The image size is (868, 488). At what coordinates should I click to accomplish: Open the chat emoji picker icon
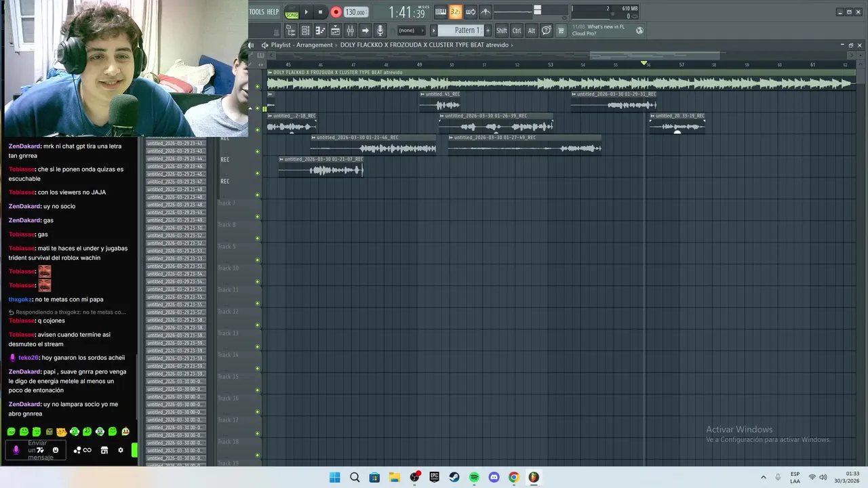(56, 450)
